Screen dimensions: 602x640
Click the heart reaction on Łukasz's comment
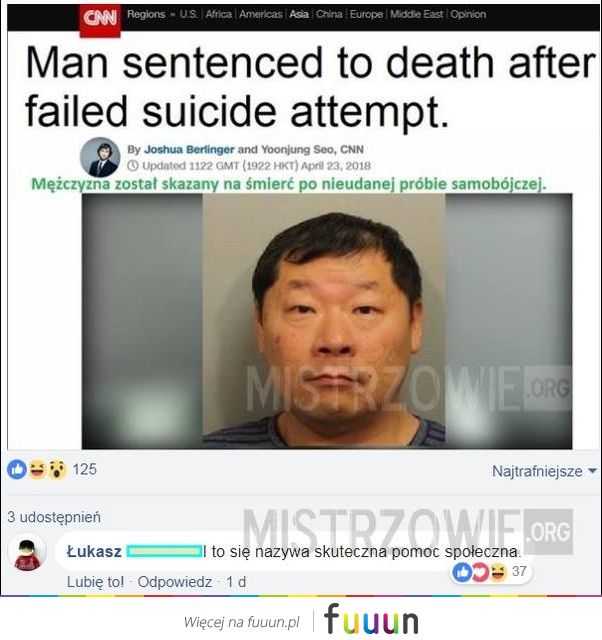point(480,572)
